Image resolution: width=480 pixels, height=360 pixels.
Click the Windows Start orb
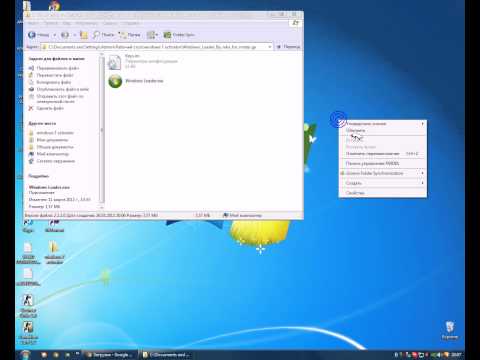pos(25,355)
